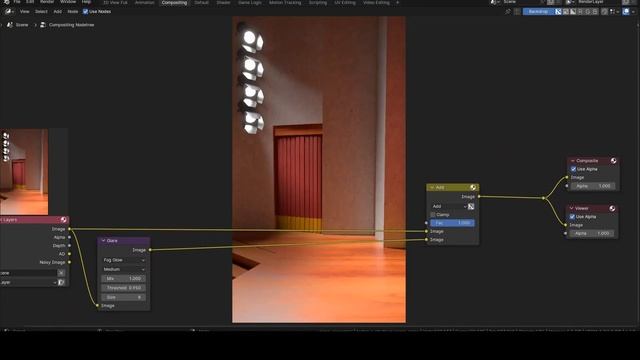
Task: Click the Render Layers Depth output socket
Action: 69,246
